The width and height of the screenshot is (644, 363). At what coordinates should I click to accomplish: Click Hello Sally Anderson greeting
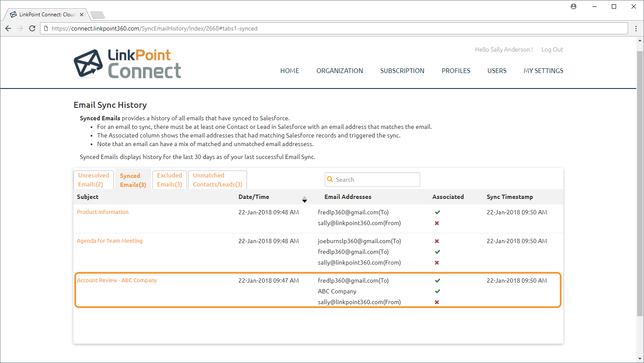(x=504, y=49)
